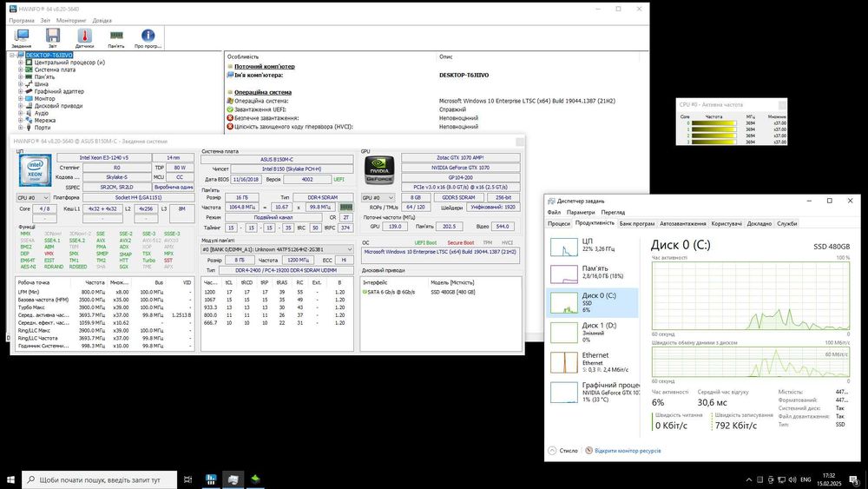Click the resource monitor icon in Task Manager

point(589,451)
